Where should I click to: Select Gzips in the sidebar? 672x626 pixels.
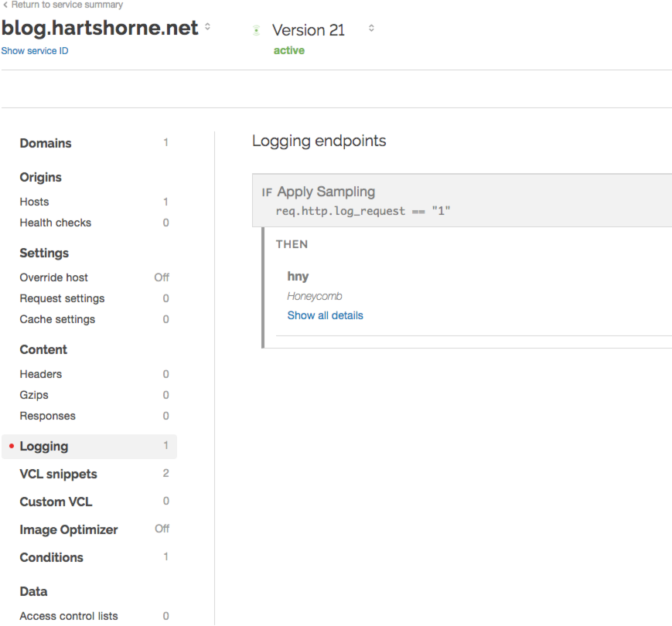tap(34, 395)
